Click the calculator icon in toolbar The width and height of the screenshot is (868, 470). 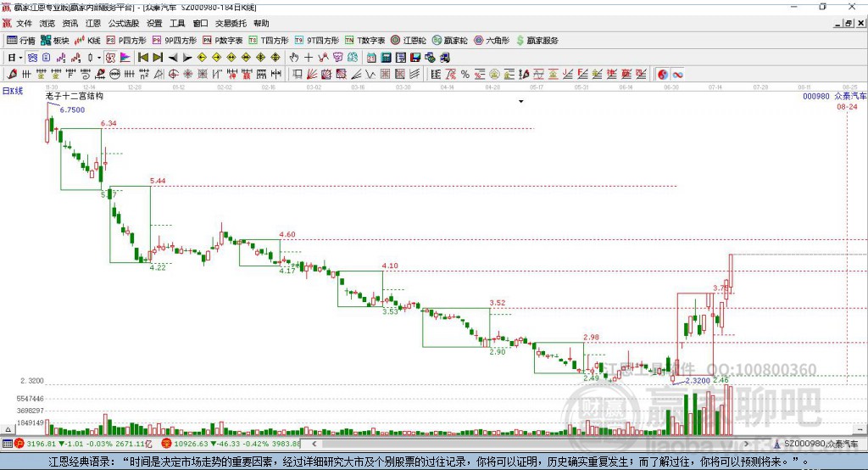(387, 58)
